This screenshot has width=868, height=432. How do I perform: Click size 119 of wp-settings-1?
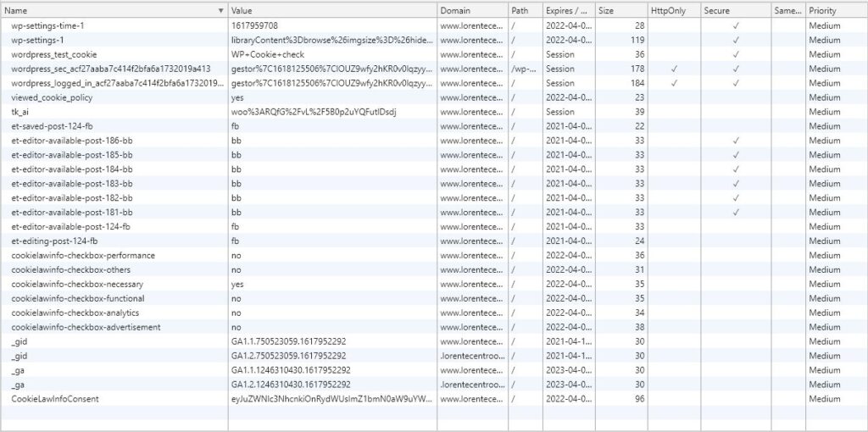click(637, 40)
